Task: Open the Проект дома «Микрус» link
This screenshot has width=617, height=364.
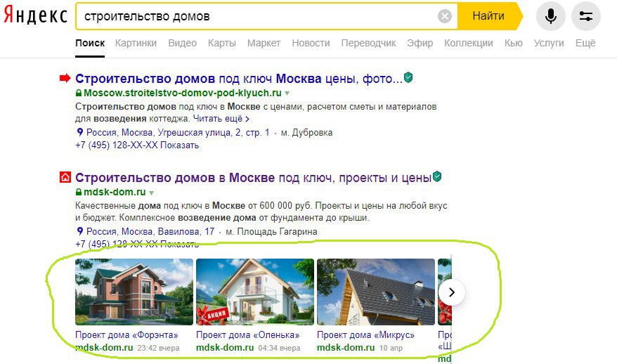Action: pyautogui.click(x=366, y=335)
